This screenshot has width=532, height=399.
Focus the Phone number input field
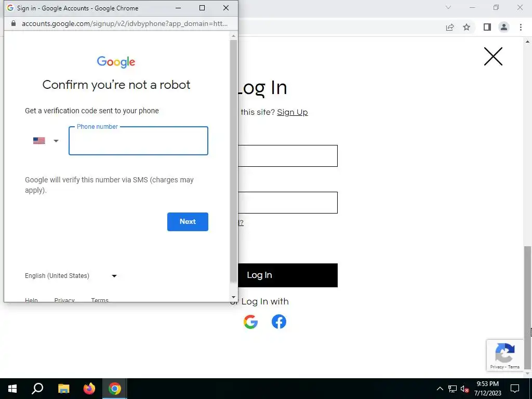[138, 141]
